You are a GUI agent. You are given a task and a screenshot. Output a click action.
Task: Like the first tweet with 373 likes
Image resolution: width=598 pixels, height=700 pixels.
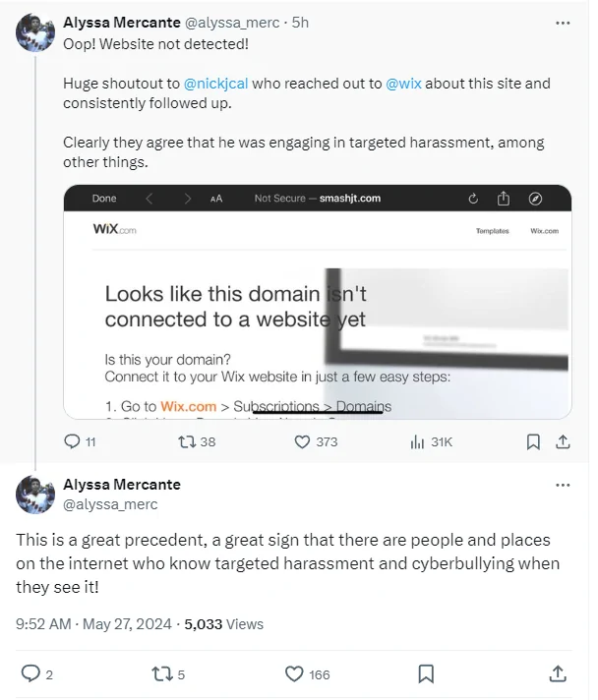[x=303, y=441]
